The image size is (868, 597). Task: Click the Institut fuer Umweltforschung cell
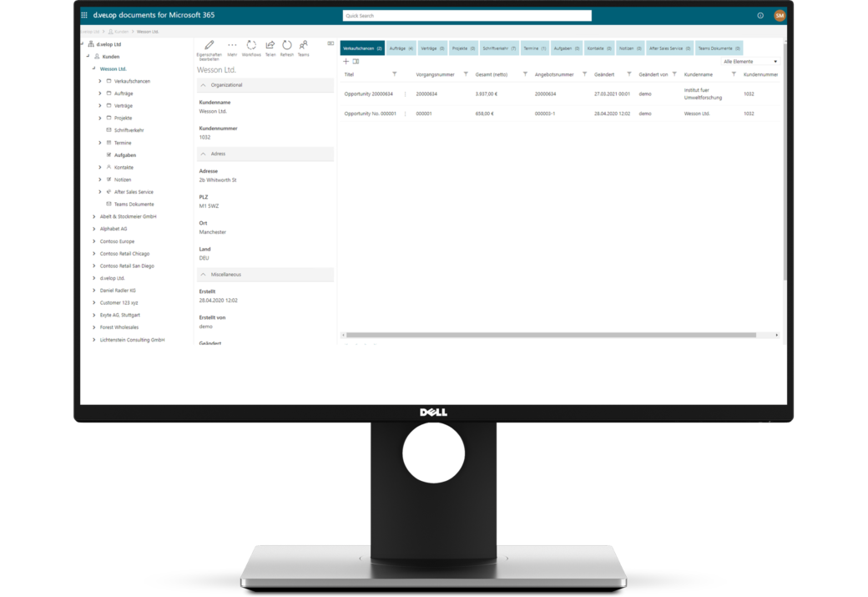pyautogui.click(x=703, y=94)
